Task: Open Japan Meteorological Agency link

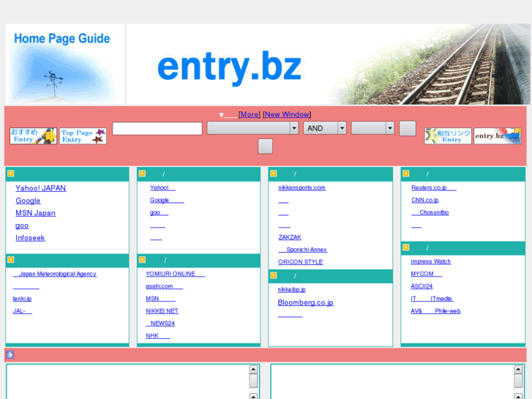Action: click(55, 274)
